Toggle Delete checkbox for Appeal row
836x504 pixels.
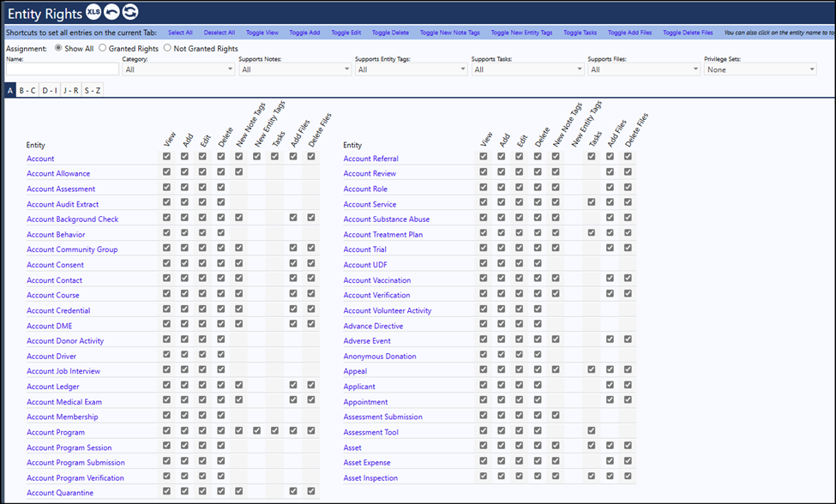coord(538,369)
